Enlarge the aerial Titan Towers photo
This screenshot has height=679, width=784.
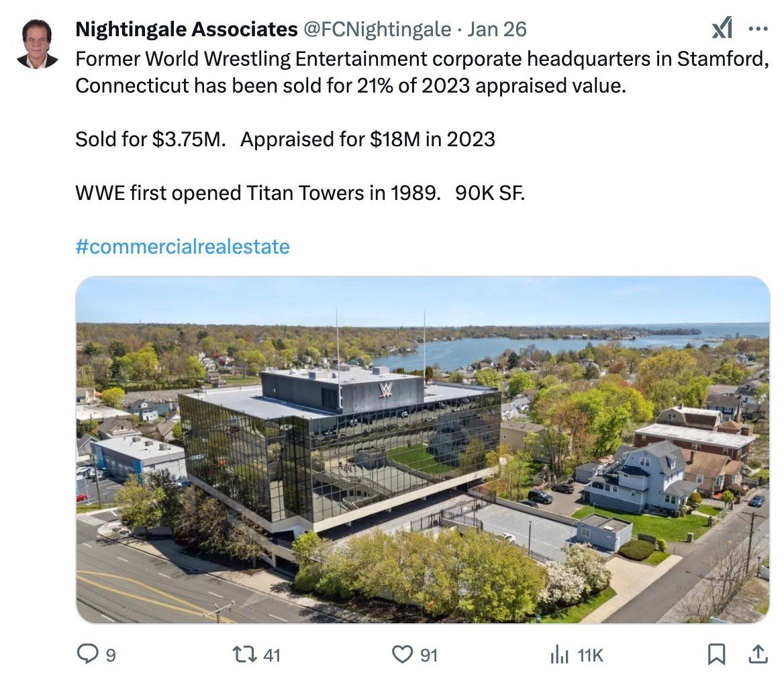[422, 450]
